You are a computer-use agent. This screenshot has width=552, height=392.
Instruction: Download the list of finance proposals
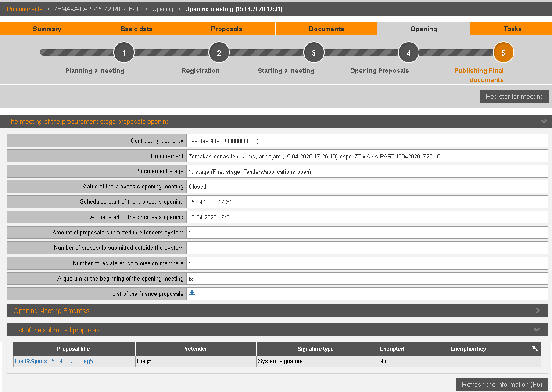point(192,293)
